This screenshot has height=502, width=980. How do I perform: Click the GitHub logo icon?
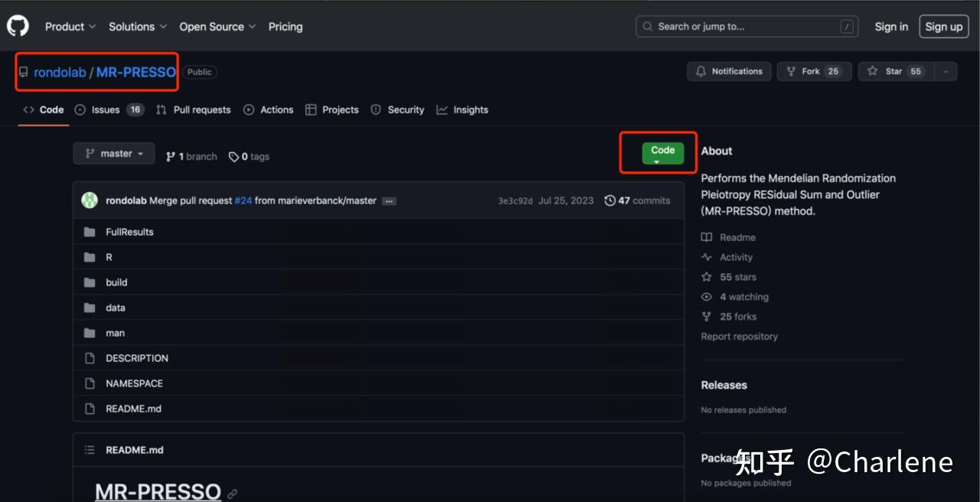pos(18,26)
